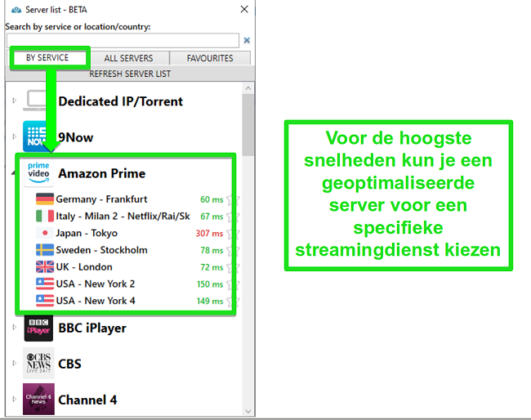The image size is (531, 420).
Task: Favourite the UK - London server star
Action: pyautogui.click(x=233, y=267)
